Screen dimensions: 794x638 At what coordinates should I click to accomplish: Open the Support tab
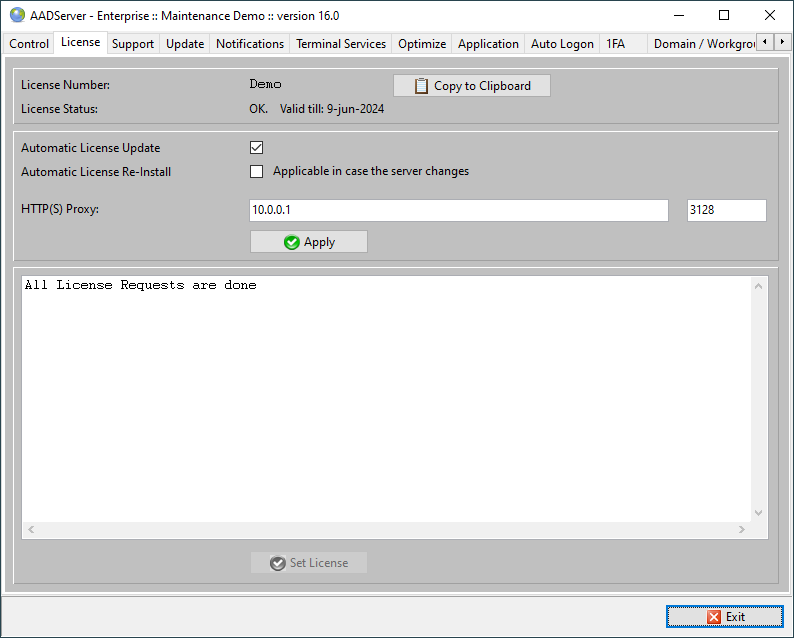(x=133, y=44)
